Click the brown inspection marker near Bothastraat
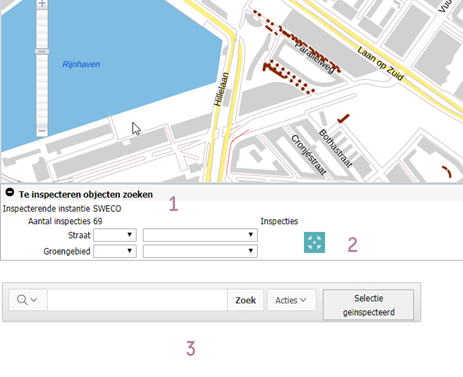 [x=343, y=119]
